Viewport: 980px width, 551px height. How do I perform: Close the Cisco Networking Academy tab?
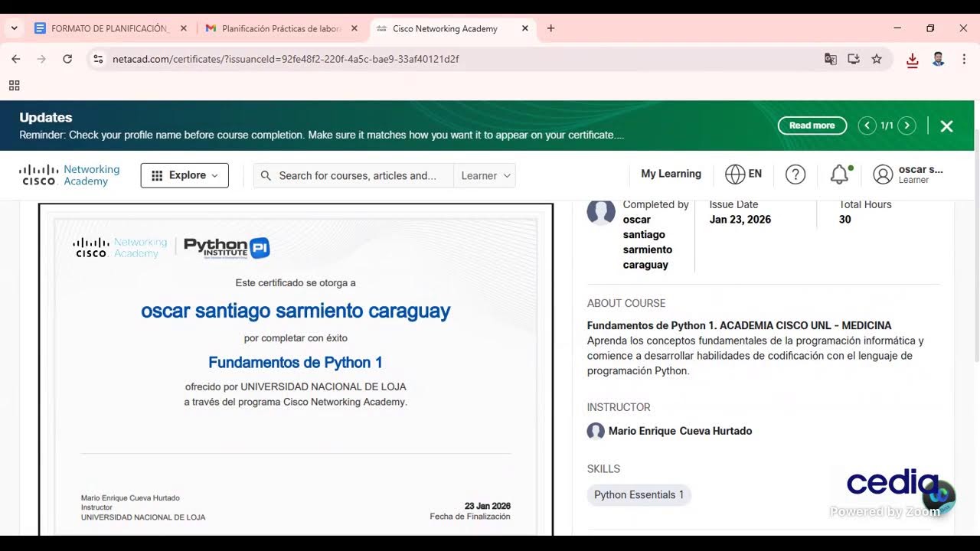524,28
